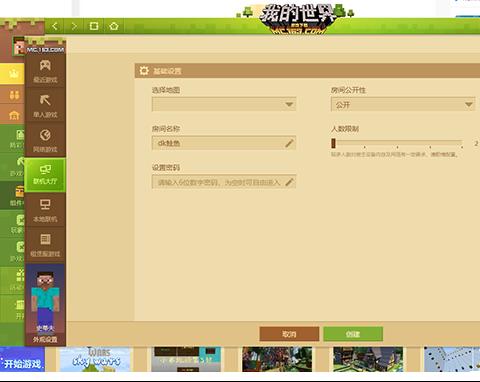Click the 设置密码 password input field
Screen dimensions: 480x382
224,182
